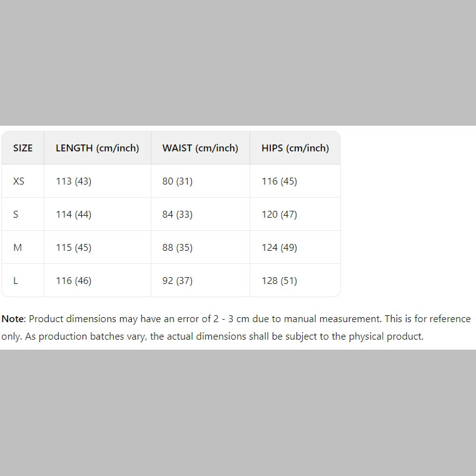476x476 pixels.
Task: Click the XS waist value 80 (31)
Action: point(178,181)
